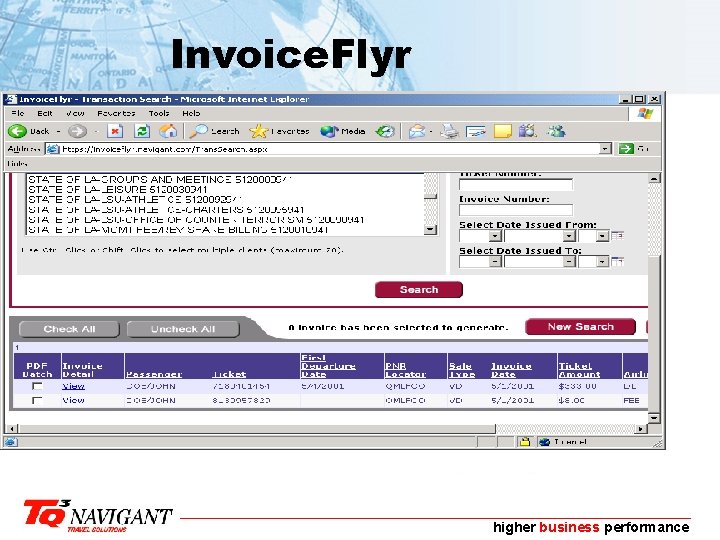Image resolution: width=720 pixels, height=540 pixels.
Task: Click the page vertical scrollbar up arrow
Action: [654, 179]
